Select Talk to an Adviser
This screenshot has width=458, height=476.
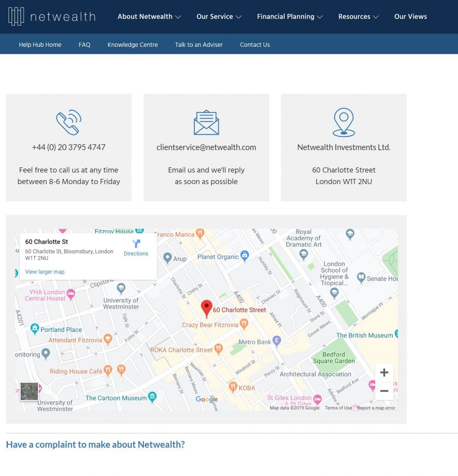(199, 45)
